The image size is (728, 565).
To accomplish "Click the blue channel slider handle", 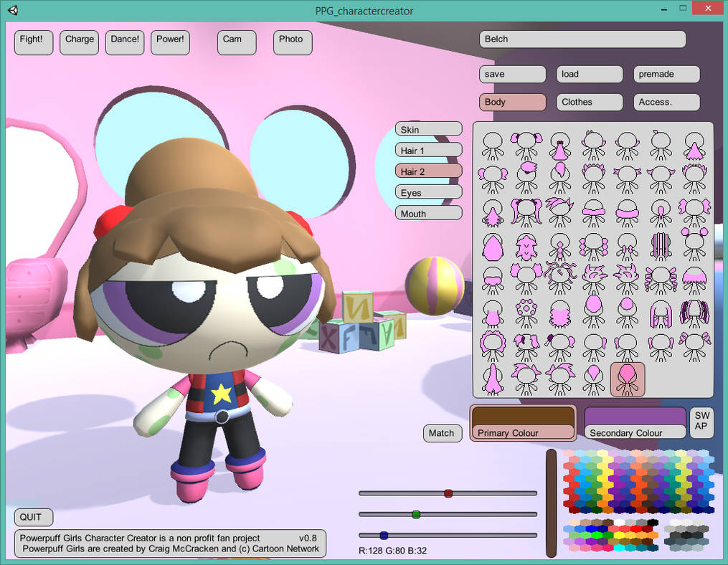I will (x=384, y=535).
